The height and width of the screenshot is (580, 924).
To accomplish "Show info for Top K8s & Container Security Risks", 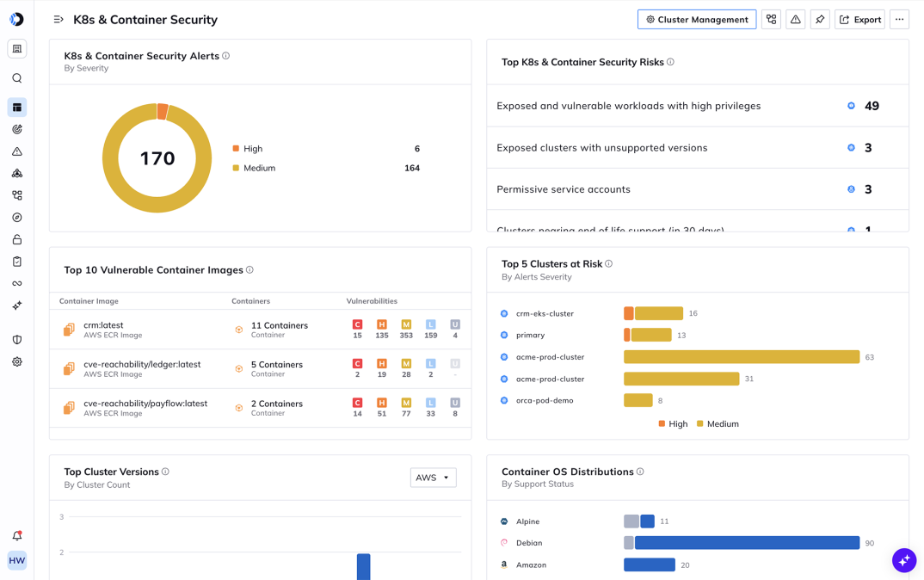I will [670, 62].
